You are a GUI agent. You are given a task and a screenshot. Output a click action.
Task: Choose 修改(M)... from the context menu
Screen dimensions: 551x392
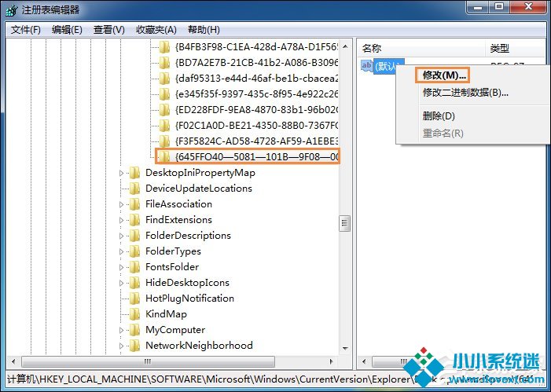(444, 75)
